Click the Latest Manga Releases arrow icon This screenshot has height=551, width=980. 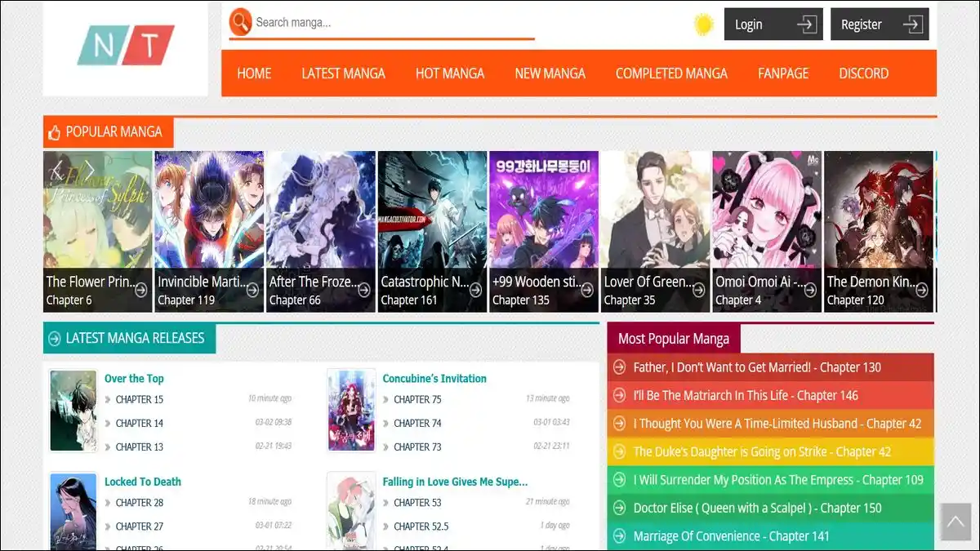pos(55,338)
